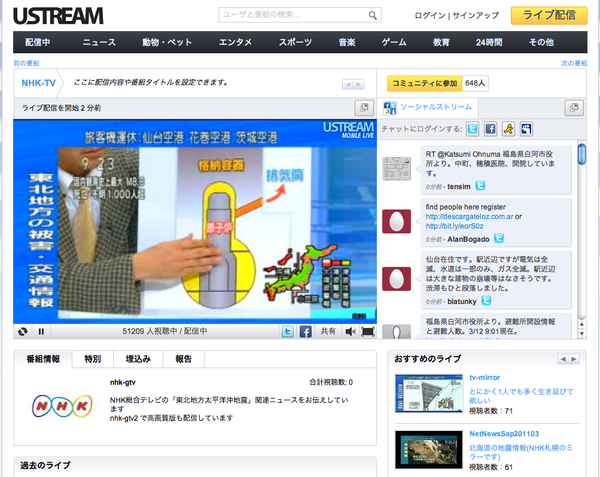This screenshot has width=600, height=477.
Task: Log in to chat with Facebook
Action: pyautogui.click(x=491, y=129)
